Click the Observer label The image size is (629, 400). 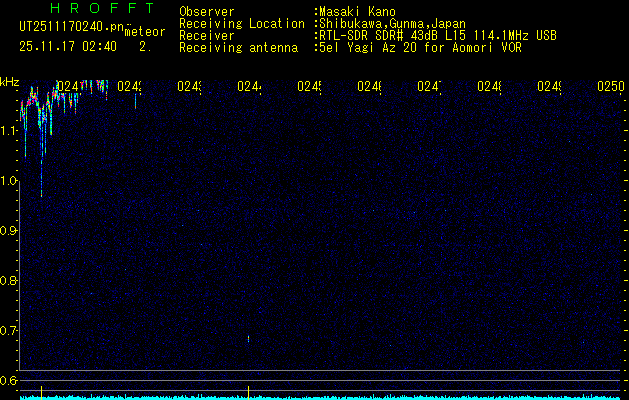(x=207, y=12)
